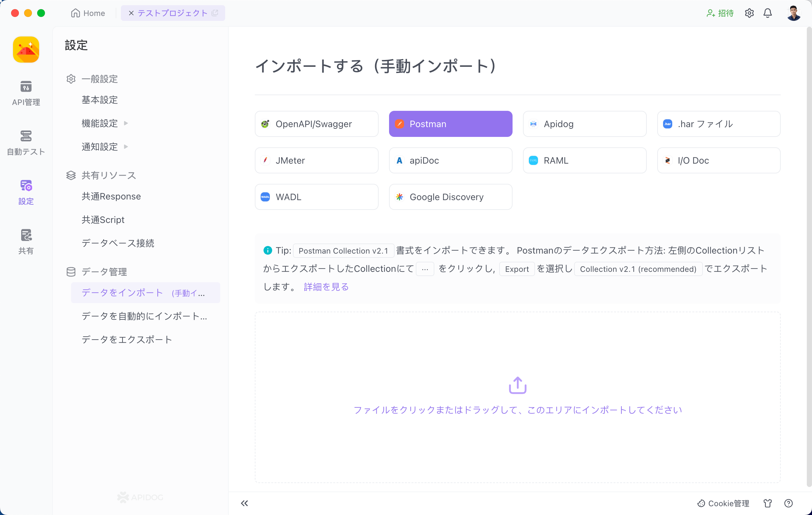Viewport: 812px width, 515px height.
Task: Go to the Home tab
Action: pyautogui.click(x=88, y=13)
